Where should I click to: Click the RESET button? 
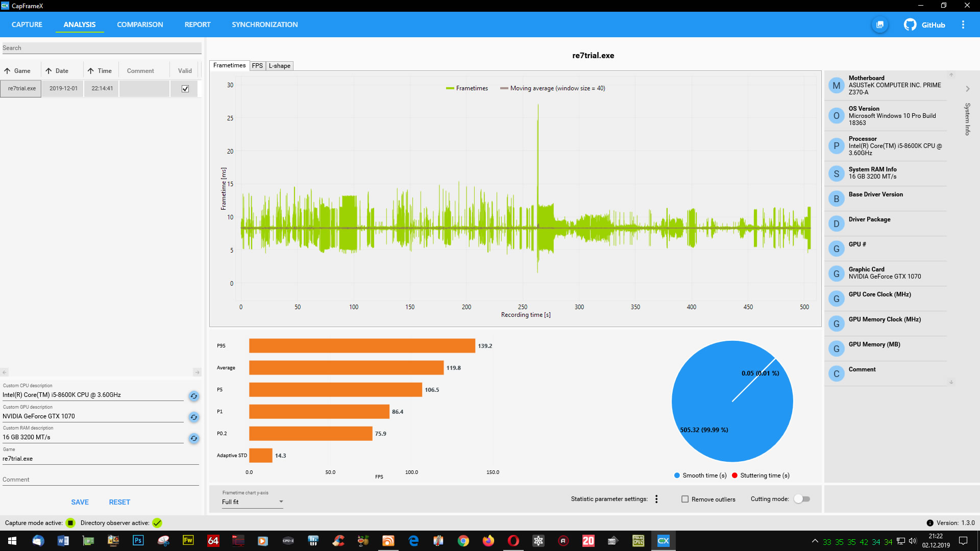(x=119, y=502)
